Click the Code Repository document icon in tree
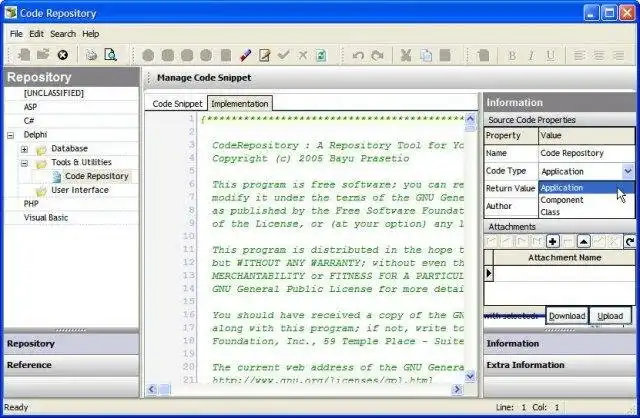 pos(57,176)
